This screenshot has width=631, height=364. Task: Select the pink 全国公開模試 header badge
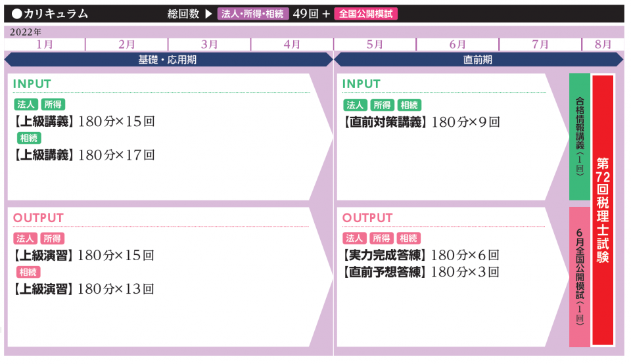coord(365,14)
